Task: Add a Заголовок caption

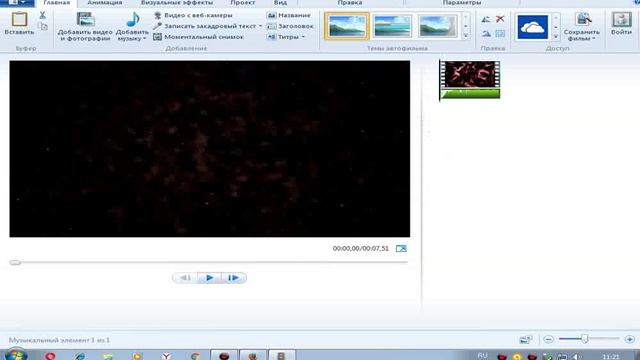Action: point(290,26)
